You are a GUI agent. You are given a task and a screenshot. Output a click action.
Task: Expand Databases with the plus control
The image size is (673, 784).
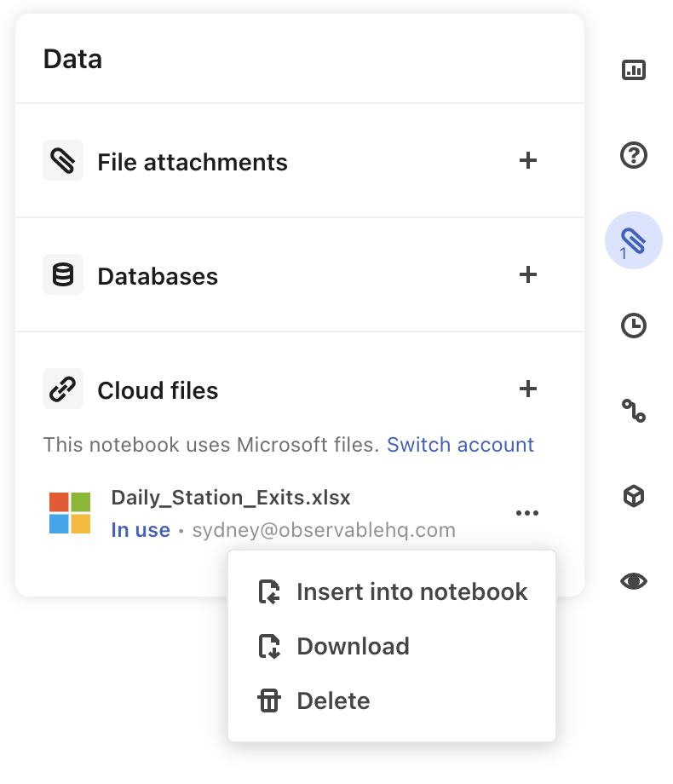pos(529,274)
